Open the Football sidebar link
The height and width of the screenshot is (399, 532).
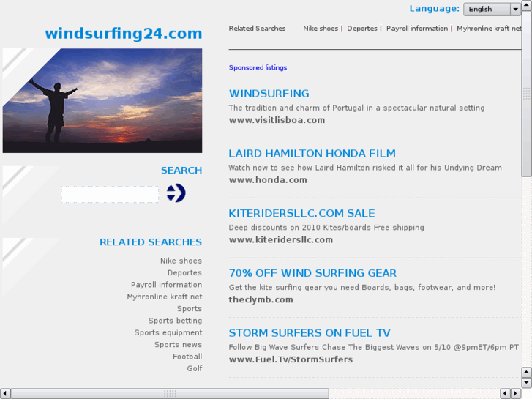187,357
